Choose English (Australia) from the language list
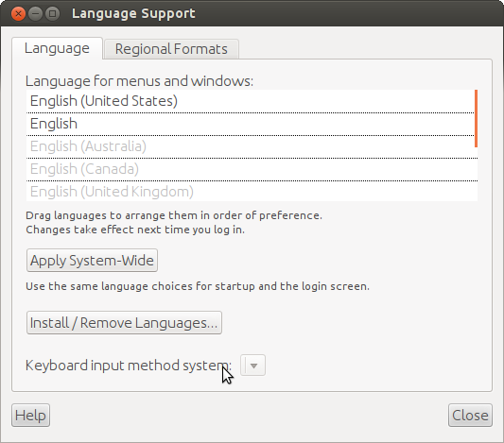The width and height of the screenshot is (504, 443). pyautogui.click(x=252, y=146)
